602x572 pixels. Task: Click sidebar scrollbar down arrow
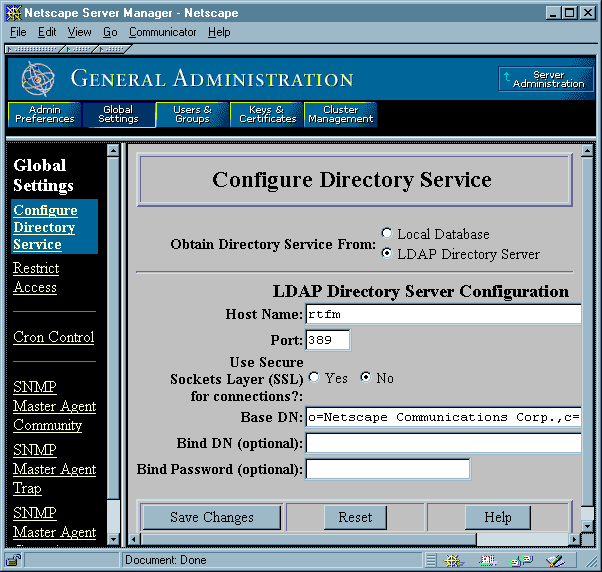click(x=113, y=539)
